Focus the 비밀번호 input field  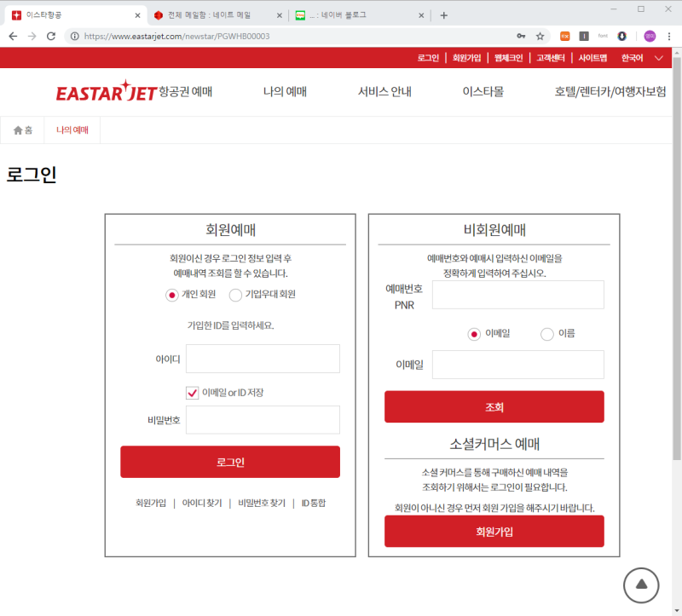263,420
